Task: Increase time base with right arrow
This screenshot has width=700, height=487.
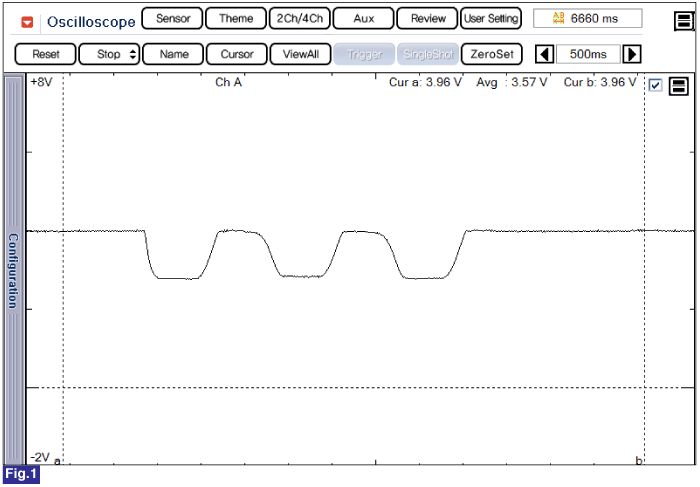Action: (x=632, y=54)
